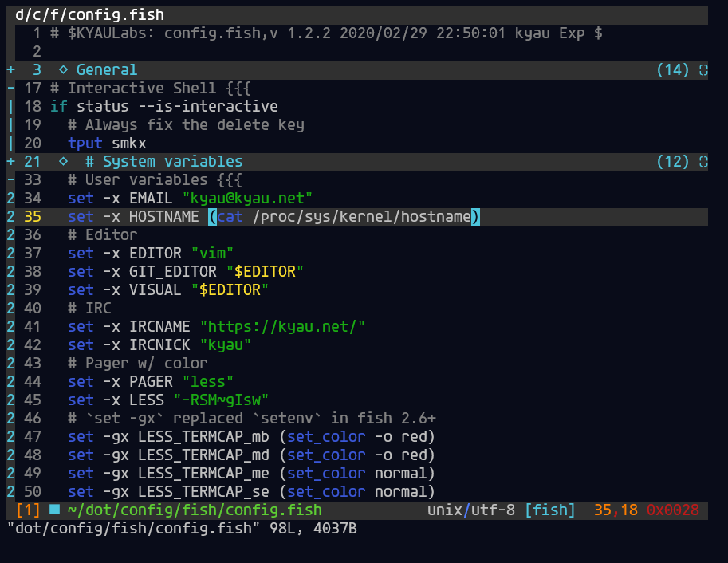Viewport: 728px width, 563px height.
Task: Click the "kyau@kyau.net" string
Action: tap(247, 199)
